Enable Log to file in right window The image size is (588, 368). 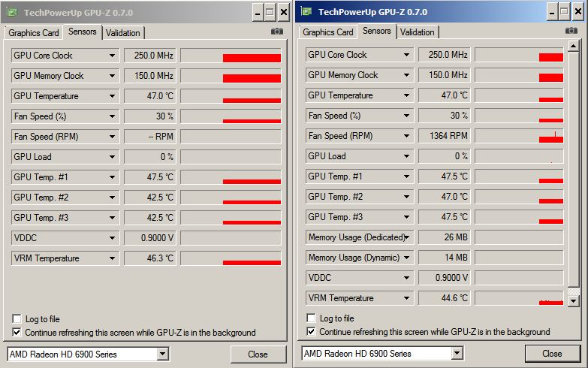pos(311,318)
